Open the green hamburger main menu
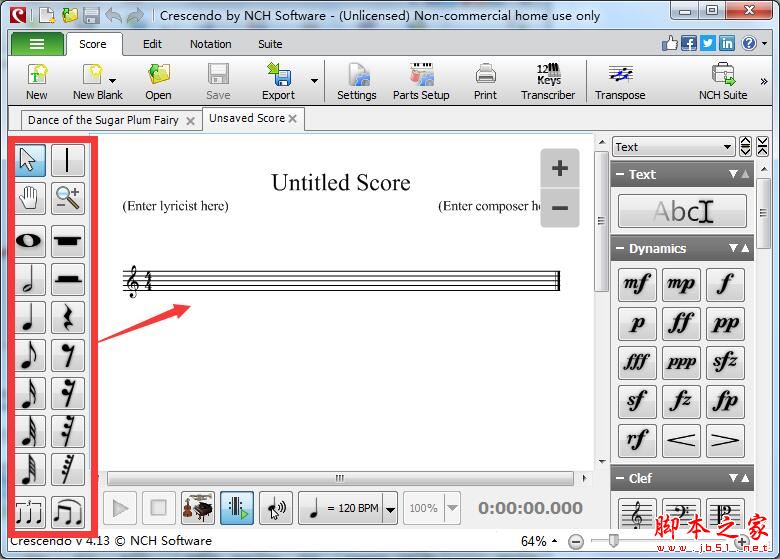The height and width of the screenshot is (559, 780). (x=37, y=44)
